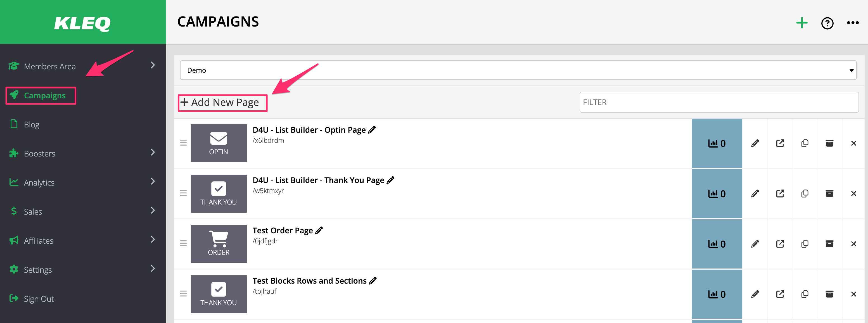Open Test Blocks Rows and Sections externally
Image resolution: width=868 pixels, height=323 pixels.
(780, 294)
